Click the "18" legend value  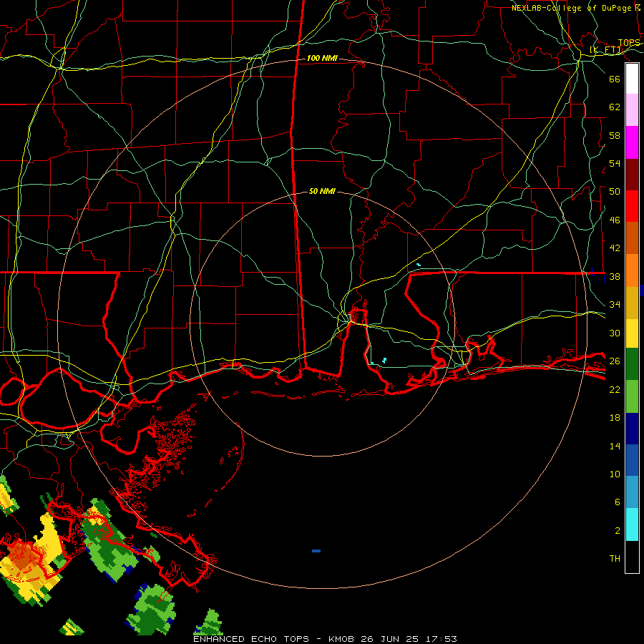tap(615, 418)
